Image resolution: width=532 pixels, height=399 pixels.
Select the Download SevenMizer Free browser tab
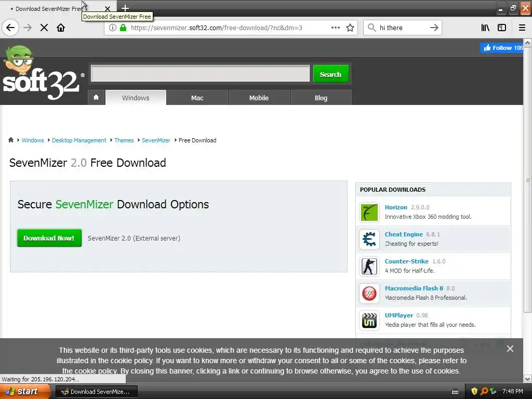tap(58, 8)
